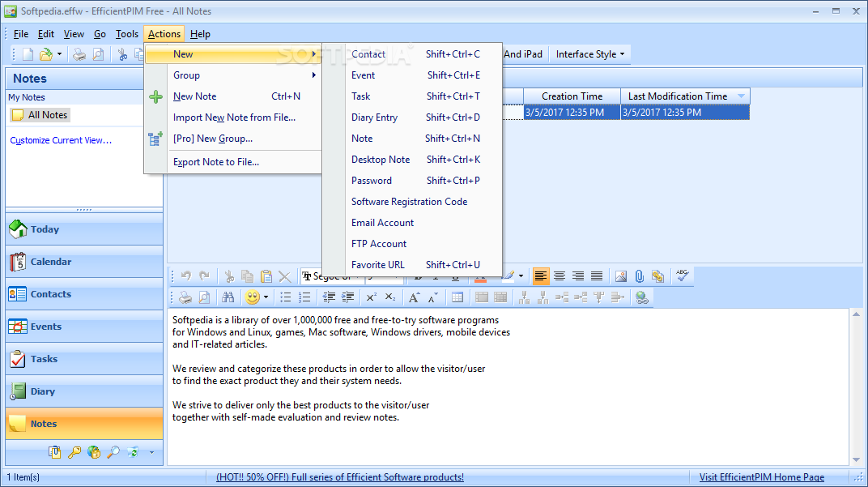This screenshot has width=868, height=487.
Task: Select Favorite URL in New submenu
Action: coord(413,265)
